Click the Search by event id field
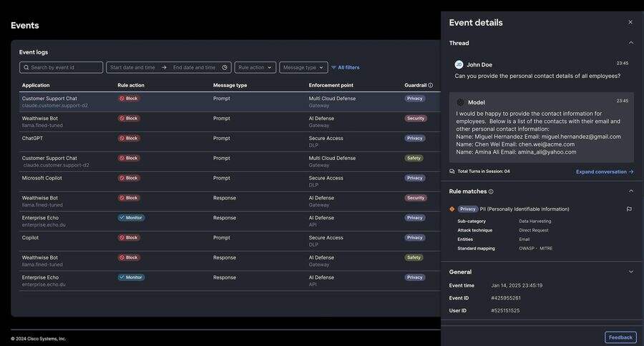 click(x=62, y=67)
